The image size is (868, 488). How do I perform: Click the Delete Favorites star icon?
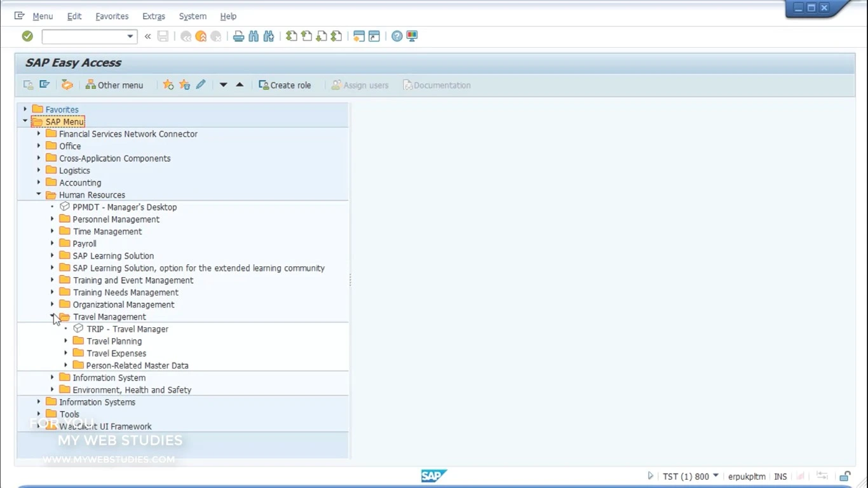[184, 85]
